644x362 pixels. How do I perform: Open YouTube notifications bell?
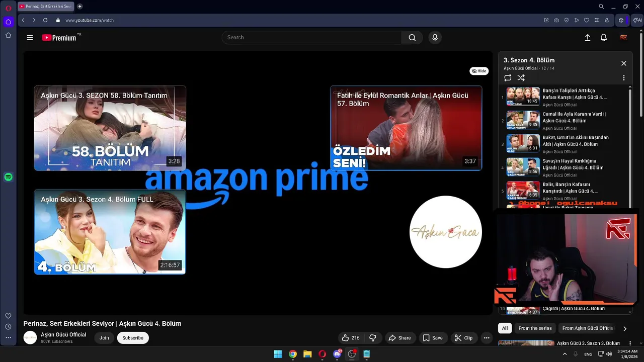coord(604,37)
